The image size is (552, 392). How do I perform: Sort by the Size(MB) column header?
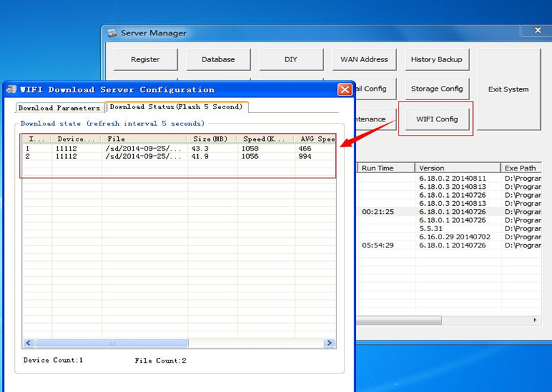click(212, 139)
